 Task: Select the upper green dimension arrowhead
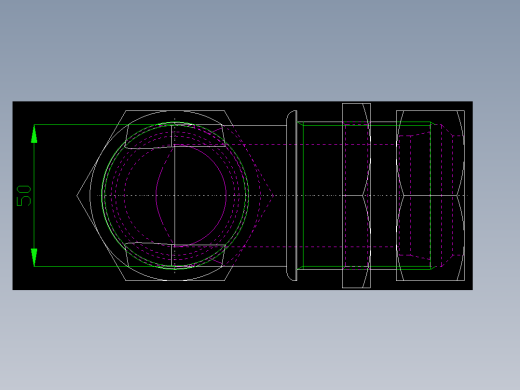[x=34, y=134]
